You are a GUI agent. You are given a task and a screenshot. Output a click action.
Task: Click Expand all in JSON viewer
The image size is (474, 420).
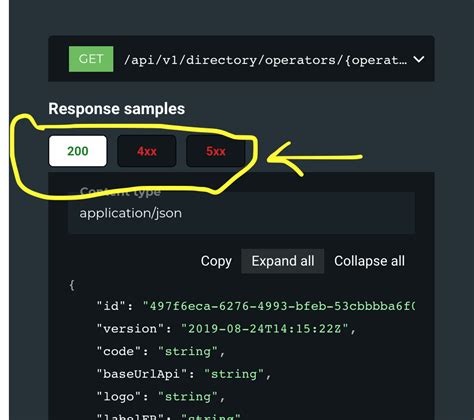click(x=283, y=261)
